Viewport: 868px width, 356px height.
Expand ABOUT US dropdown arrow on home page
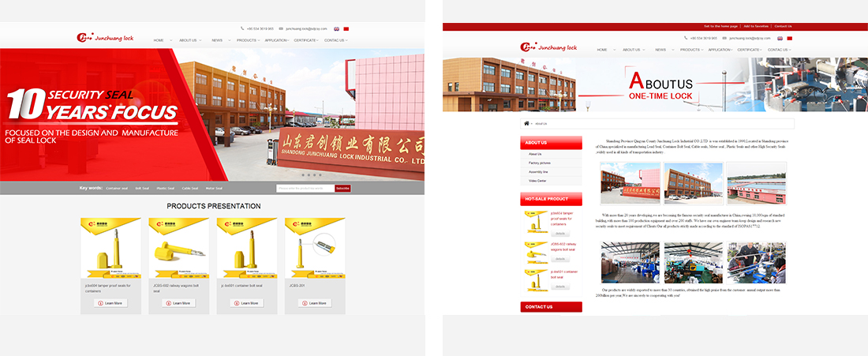200,40
